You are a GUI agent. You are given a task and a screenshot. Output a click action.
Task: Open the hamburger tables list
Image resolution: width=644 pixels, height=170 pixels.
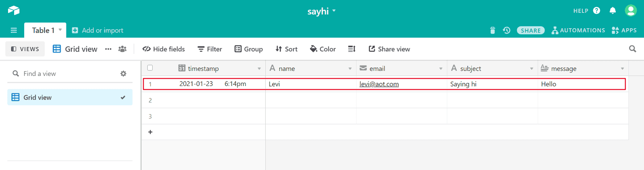tap(14, 30)
